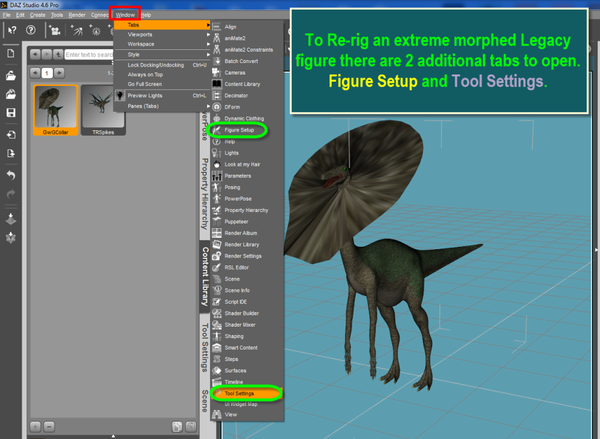Click the plus button at pane bottom
The height and width of the screenshot is (439, 600).
pyautogui.click(x=35, y=426)
